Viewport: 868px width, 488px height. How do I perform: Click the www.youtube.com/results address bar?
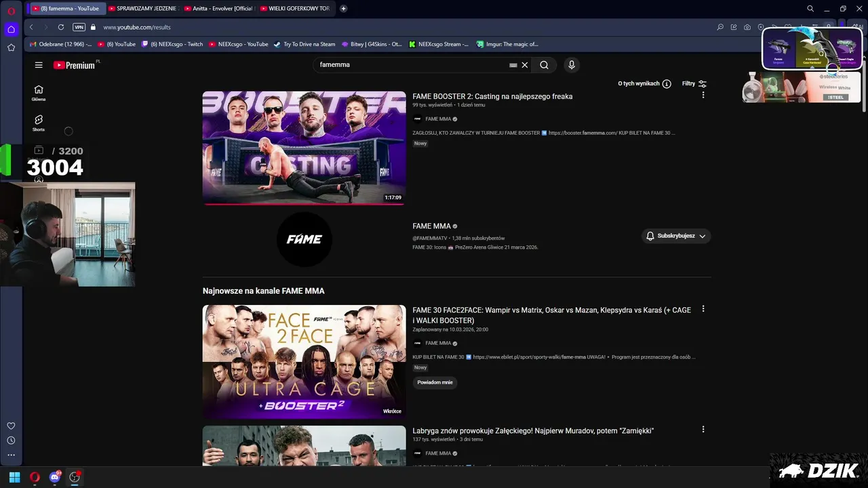coord(137,27)
